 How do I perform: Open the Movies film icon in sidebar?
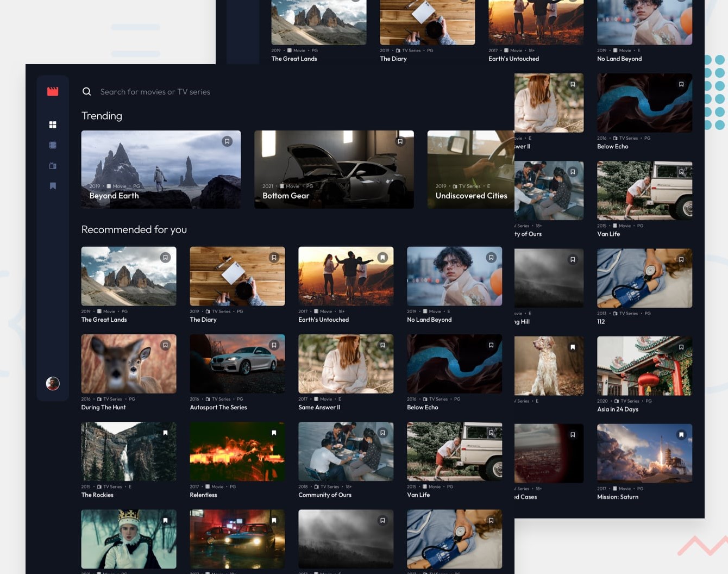point(53,145)
